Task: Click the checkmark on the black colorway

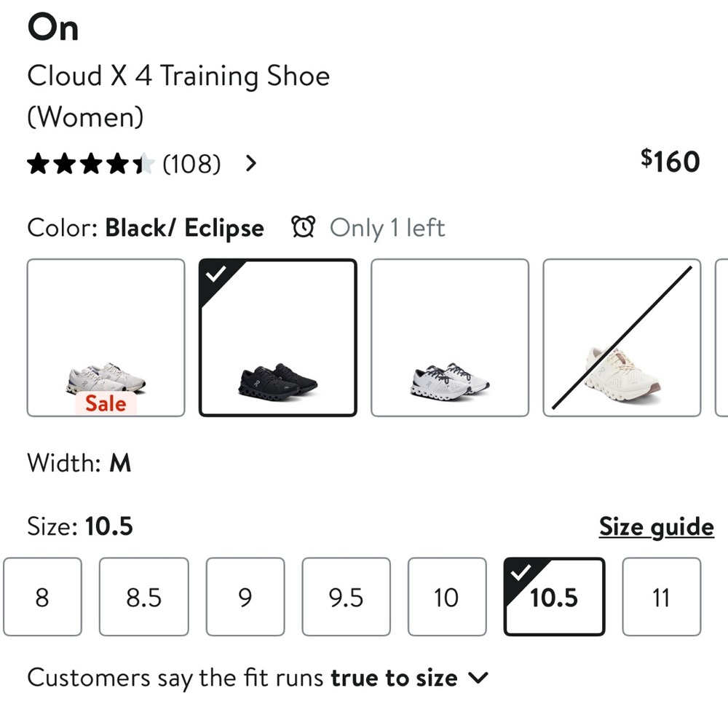Action: [x=216, y=274]
